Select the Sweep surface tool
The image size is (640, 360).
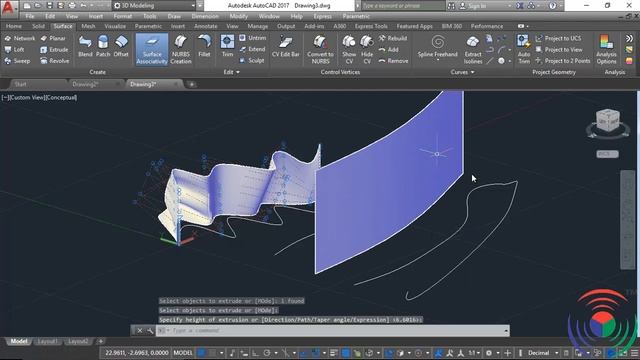click(17, 61)
